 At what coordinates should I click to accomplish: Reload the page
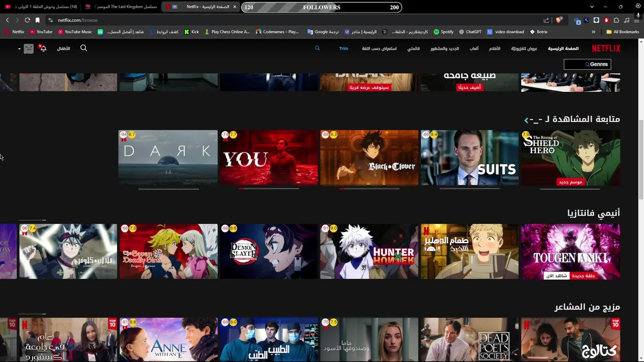[27, 20]
